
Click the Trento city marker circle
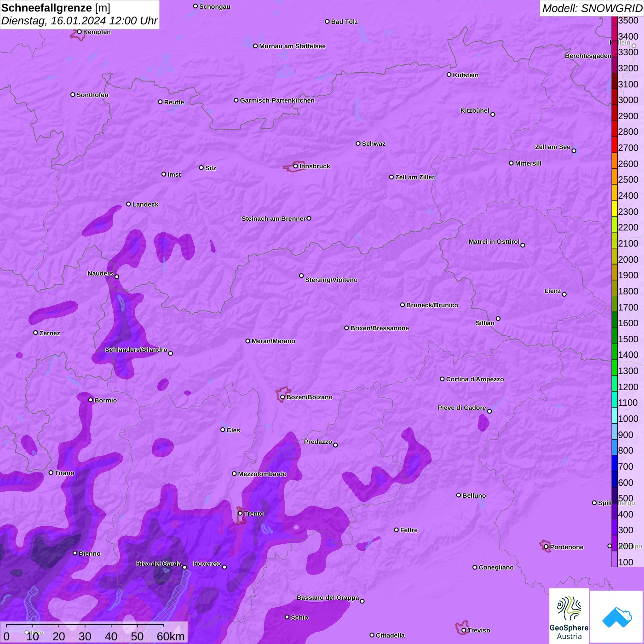tap(240, 513)
